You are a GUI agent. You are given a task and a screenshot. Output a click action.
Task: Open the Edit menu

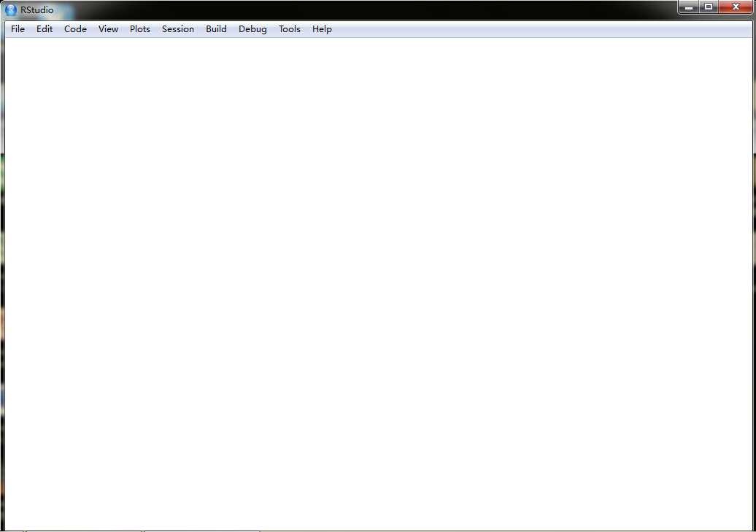[x=45, y=29]
